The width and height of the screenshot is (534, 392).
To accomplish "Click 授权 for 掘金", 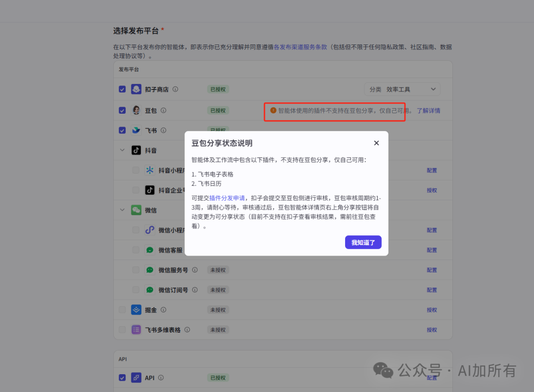I will pyautogui.click(x=432, y=310).
